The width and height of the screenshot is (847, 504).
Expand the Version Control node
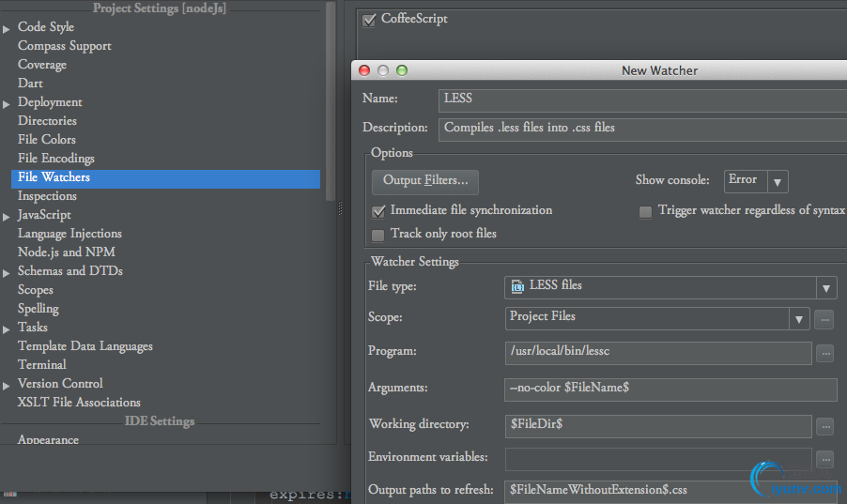[7, 386]
